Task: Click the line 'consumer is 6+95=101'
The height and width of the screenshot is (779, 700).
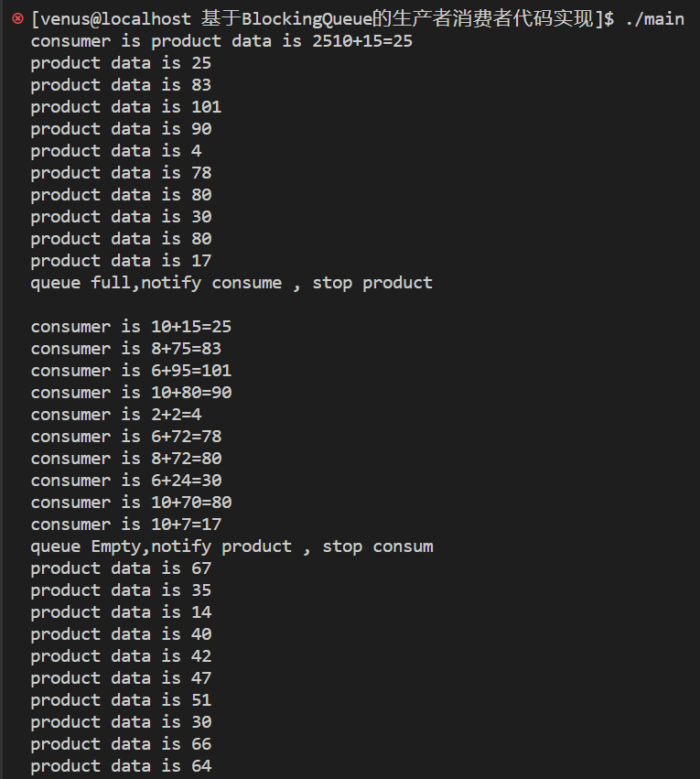Action: [x=131, y=371]
